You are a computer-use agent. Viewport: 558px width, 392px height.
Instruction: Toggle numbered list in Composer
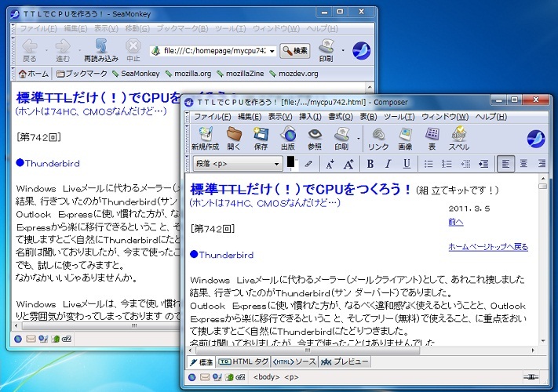tap(447, 164)
